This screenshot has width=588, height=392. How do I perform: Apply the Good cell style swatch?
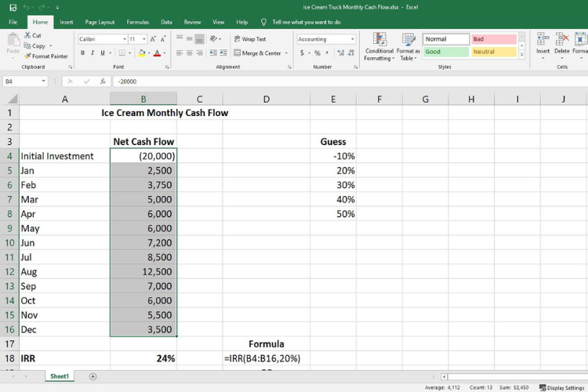[x=446, y=52]
